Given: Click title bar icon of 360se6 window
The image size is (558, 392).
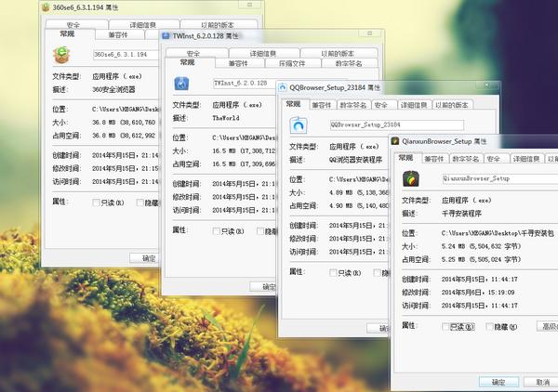Looking at the screenshot, I should coord(46,7).
